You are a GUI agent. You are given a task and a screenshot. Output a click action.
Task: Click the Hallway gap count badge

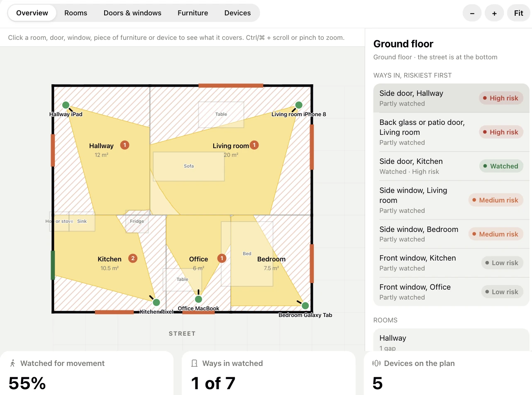[125, 145]
